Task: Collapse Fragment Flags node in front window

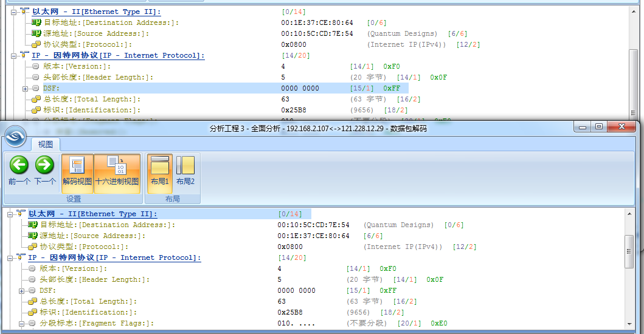Action: [x=21, y=324]
